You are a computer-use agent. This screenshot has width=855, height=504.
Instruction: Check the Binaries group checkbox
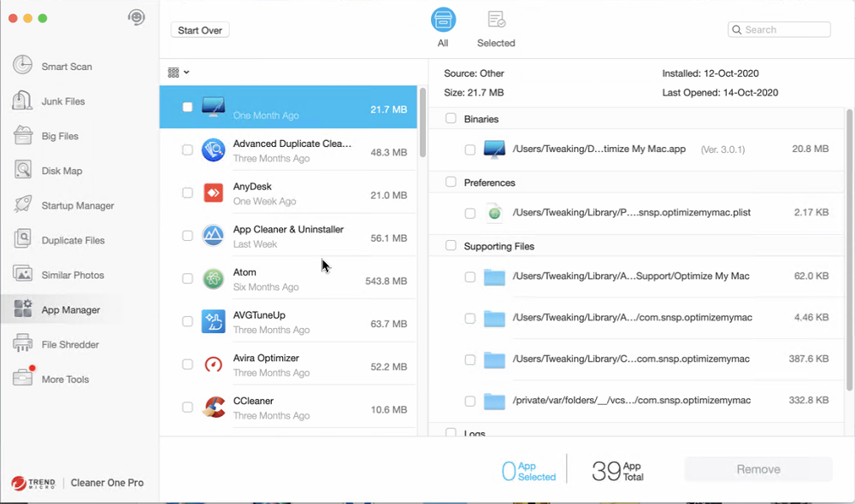(451, 118)
